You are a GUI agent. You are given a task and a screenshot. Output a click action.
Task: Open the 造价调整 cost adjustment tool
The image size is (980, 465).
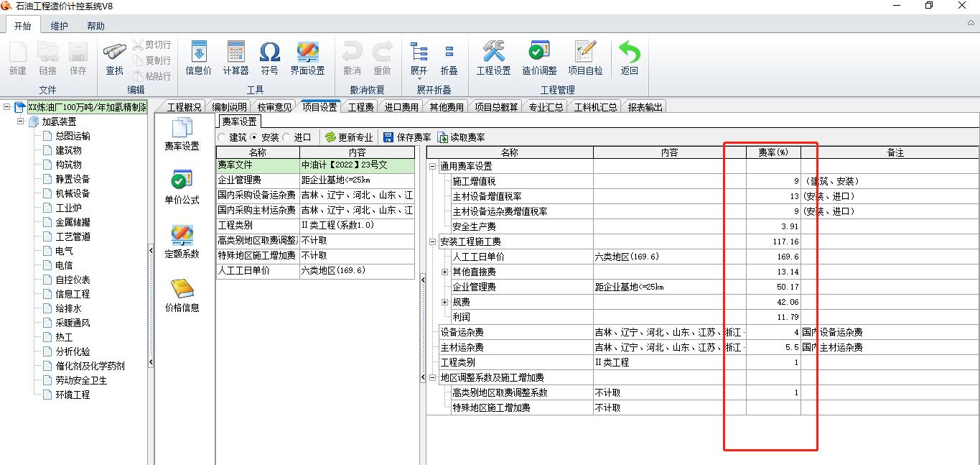539,57
